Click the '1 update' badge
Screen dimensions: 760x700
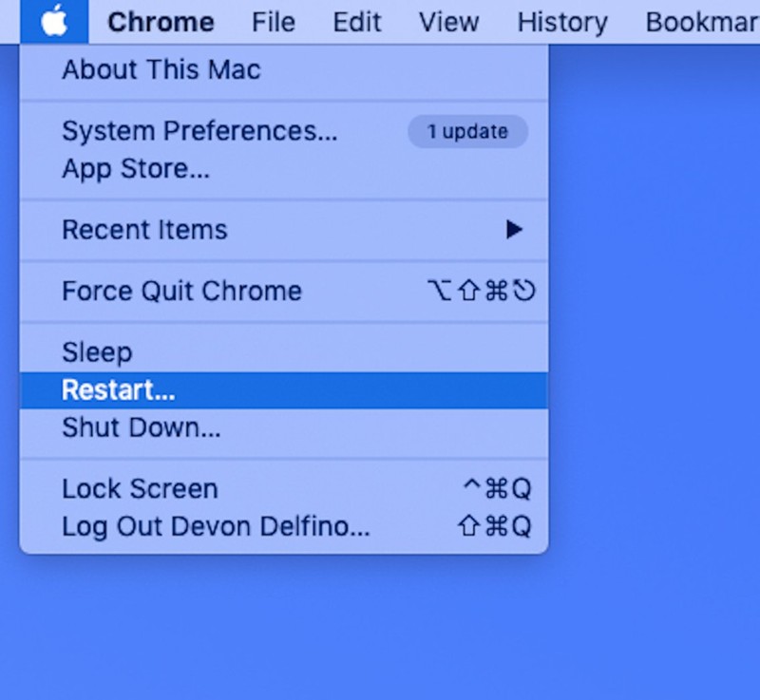(x=467, y=132)
